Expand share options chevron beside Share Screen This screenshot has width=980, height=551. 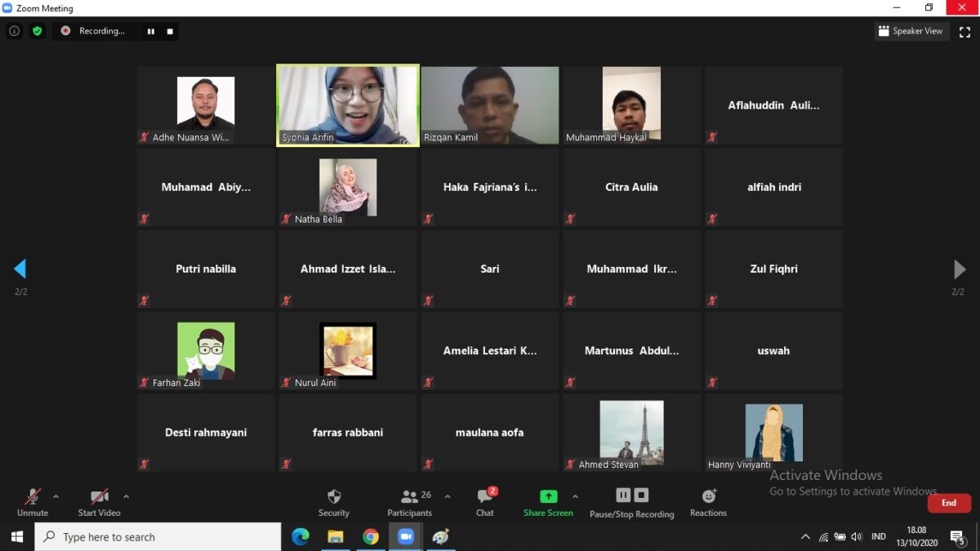tap(575, 496)
